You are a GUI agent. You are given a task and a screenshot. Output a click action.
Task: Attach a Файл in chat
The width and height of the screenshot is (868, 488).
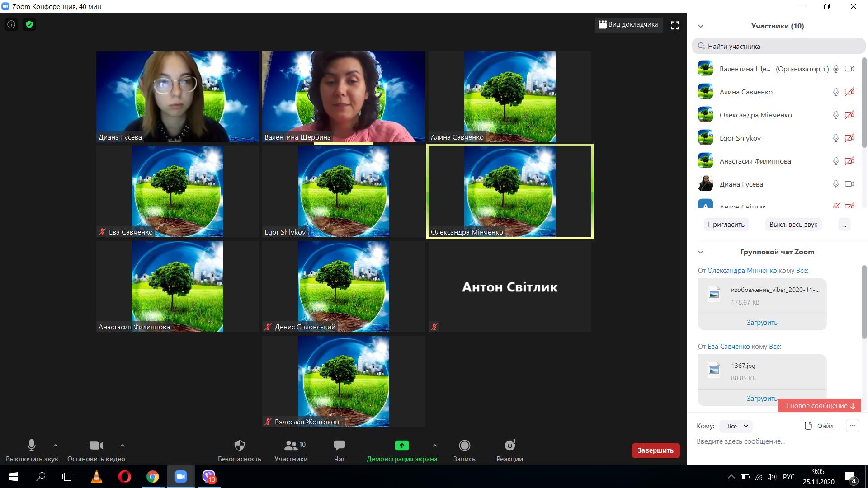pyautogui.click(x=819, y=426)
